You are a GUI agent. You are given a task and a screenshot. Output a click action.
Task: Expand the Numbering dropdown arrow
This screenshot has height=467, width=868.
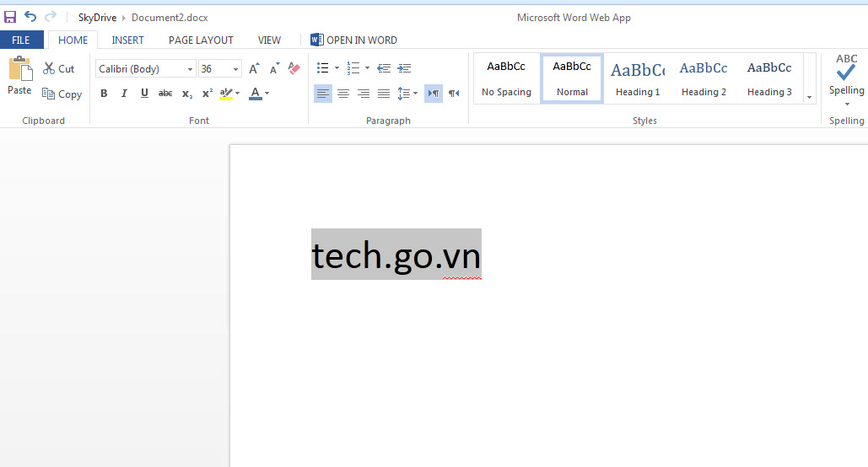(367, 68)
